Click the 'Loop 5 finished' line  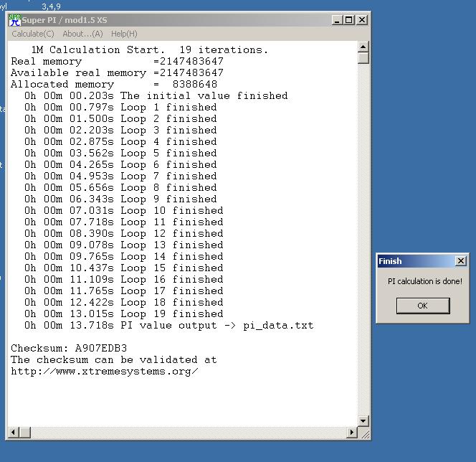120,153
